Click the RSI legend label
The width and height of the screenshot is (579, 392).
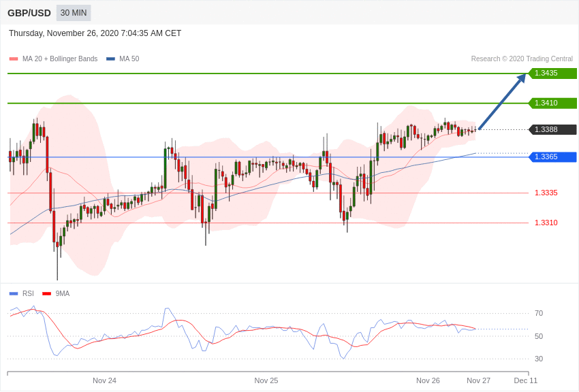coord(28,294)
